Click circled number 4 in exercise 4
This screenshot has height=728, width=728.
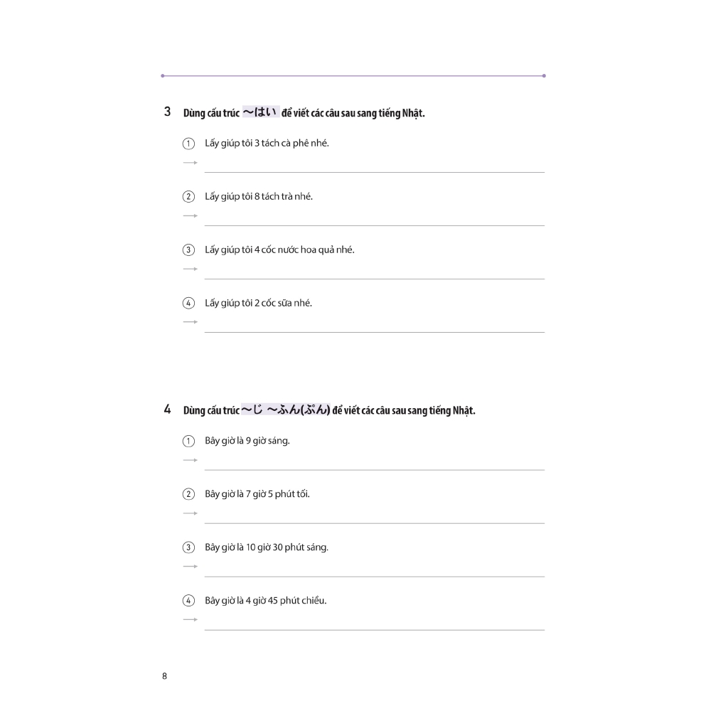pos(188,601)
